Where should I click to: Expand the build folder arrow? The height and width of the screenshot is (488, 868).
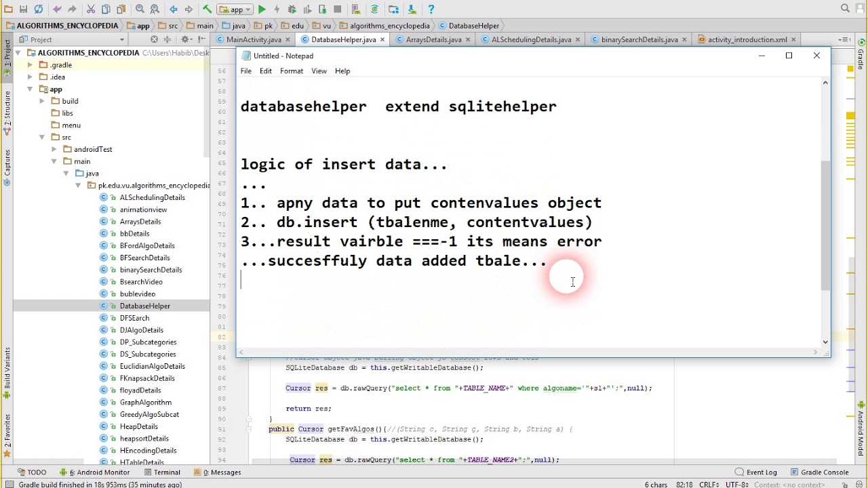coord(42,101)
